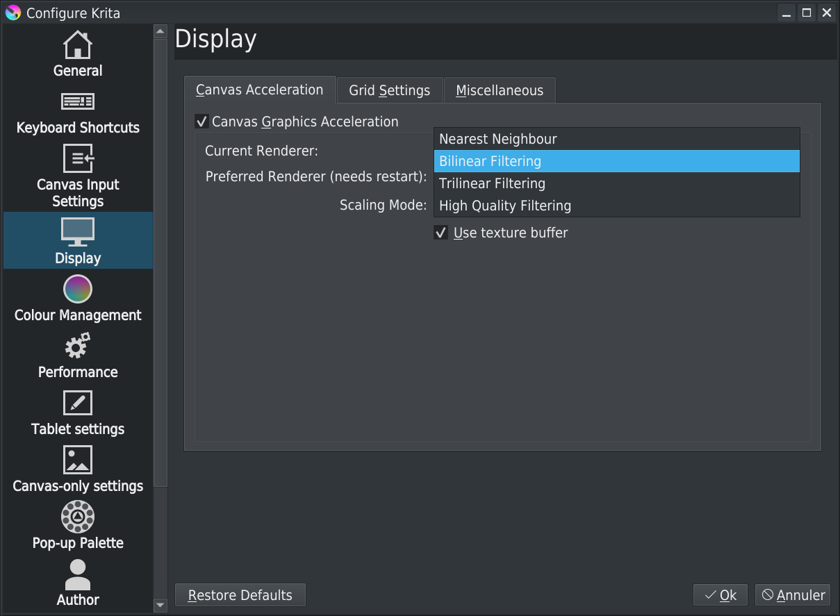Switch to Miscellaneous tab
840x616 pixels.
click(500, 90)
